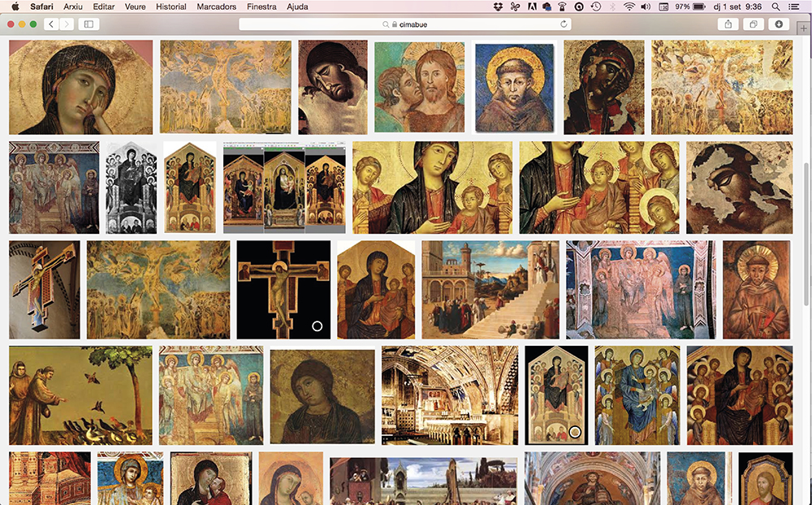Open the Bluetooth status menu
The width and height of the screenshot is (812, 505).
click(612, 6)
